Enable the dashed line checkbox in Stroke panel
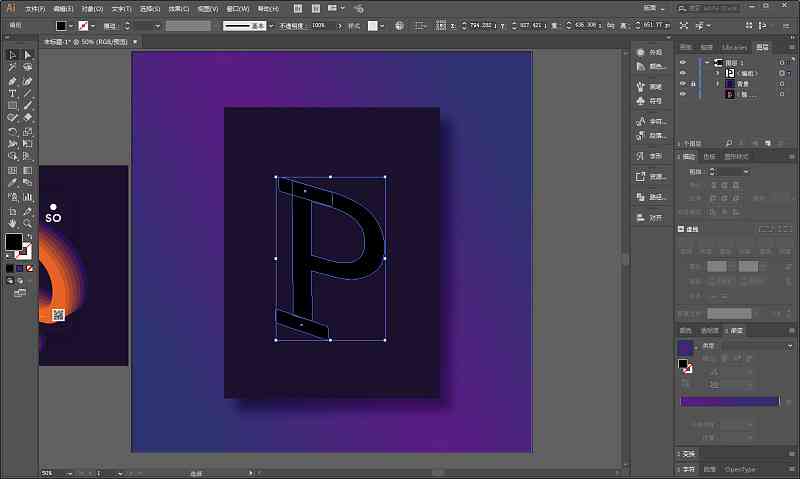This screenshot has width=800, height=479. coord(681,229)
